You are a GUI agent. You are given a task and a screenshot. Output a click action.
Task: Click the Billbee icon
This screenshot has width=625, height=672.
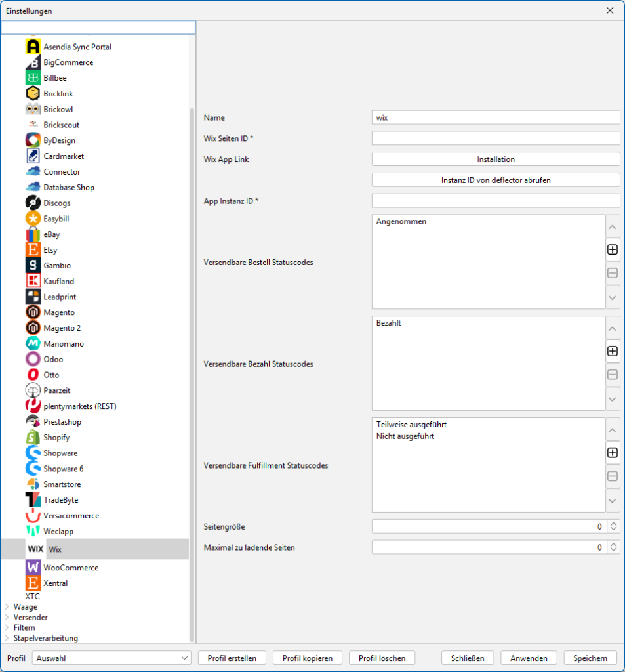coord(33,78)
